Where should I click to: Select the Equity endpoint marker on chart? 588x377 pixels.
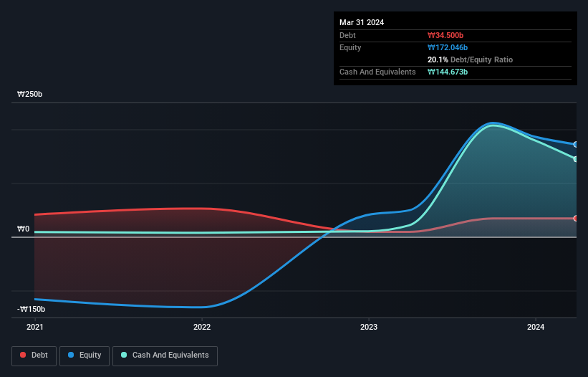pyautogui.click(x=576, y=145)
